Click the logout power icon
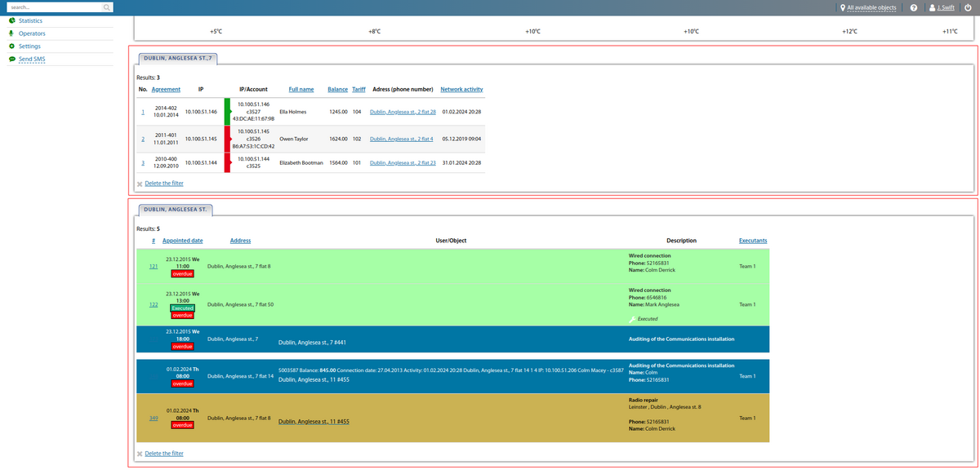Screen dimensions: 980x474 pos(969,7)
